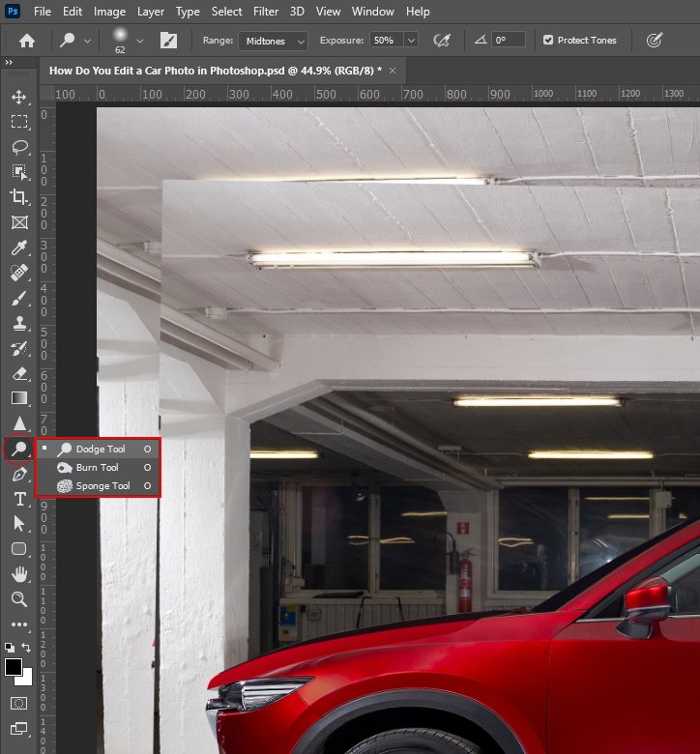Select the Object Selection tool

[19, 172]
